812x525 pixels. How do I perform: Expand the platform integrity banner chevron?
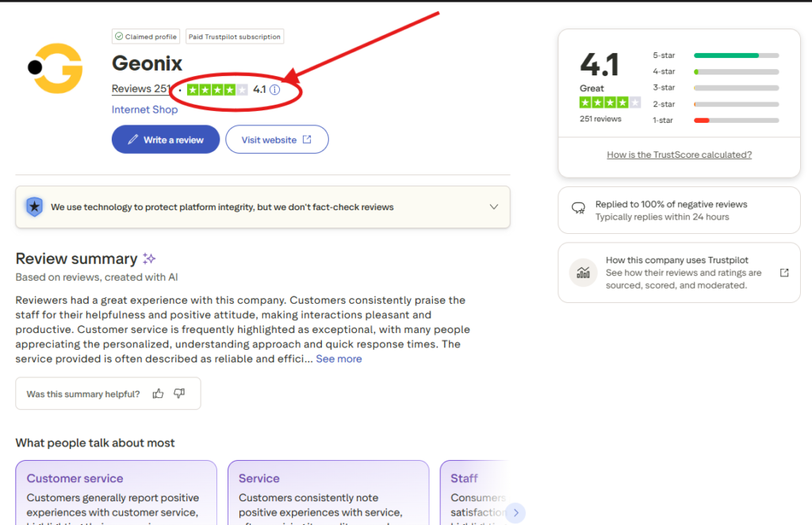click(x=494, y=206)
